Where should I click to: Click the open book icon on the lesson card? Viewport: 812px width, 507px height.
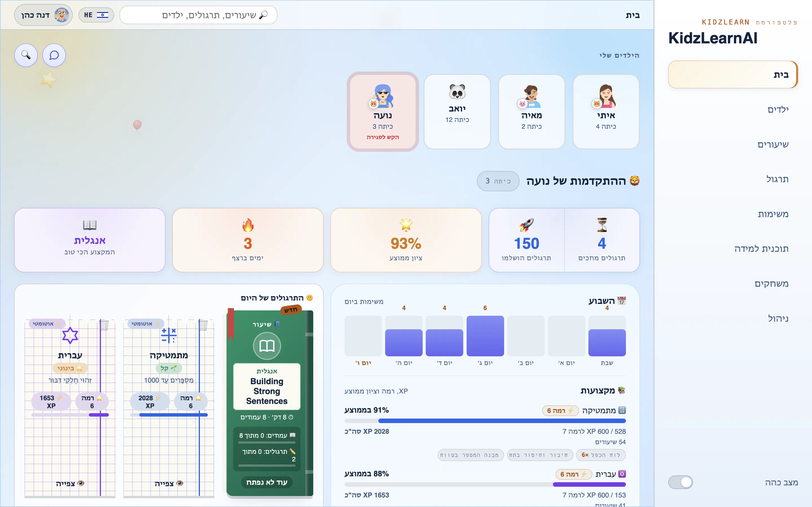tap(267, 346)
